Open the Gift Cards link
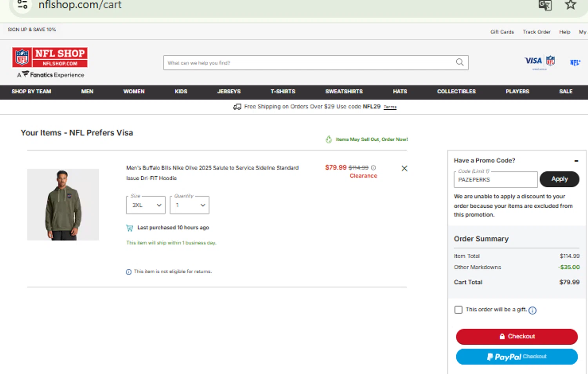The image size is (588, 374). 502,32
